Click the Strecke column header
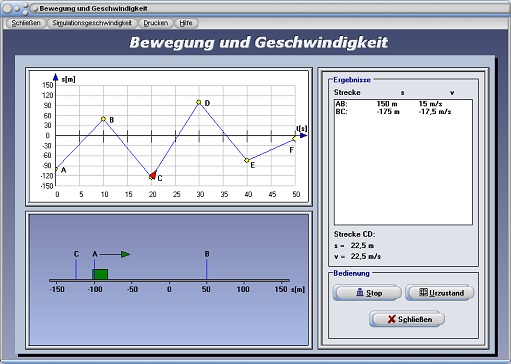Image resolution: width=511 pixels, height=364 pixels. pyautogui.click(x=347, y=92)
